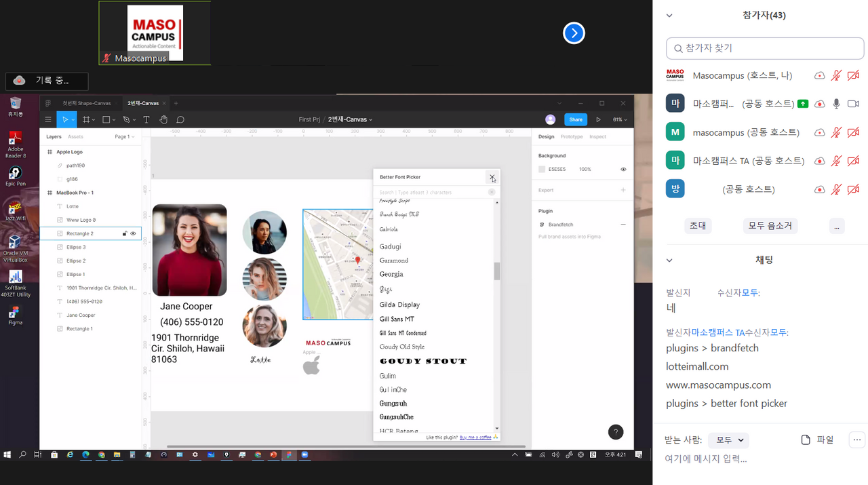Viewport: 868px width, 485px height.
Task: Hide the Rectangle 2 layer
Action: tap(133, 233)
